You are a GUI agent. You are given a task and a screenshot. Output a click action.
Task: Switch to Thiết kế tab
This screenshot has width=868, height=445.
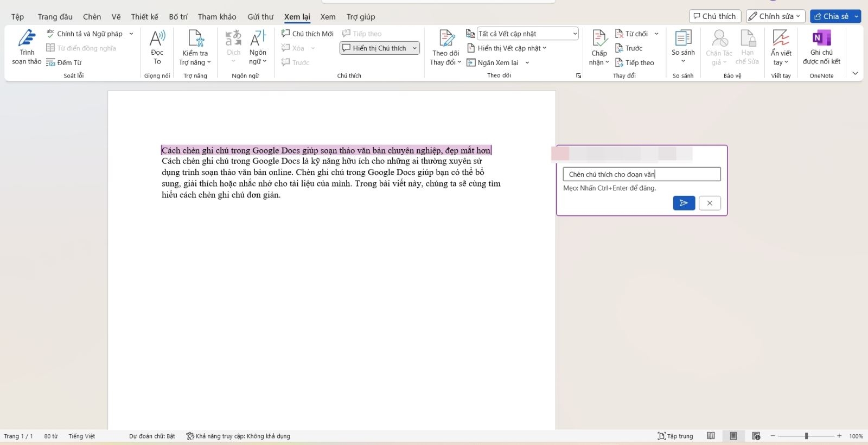(144, 17)
